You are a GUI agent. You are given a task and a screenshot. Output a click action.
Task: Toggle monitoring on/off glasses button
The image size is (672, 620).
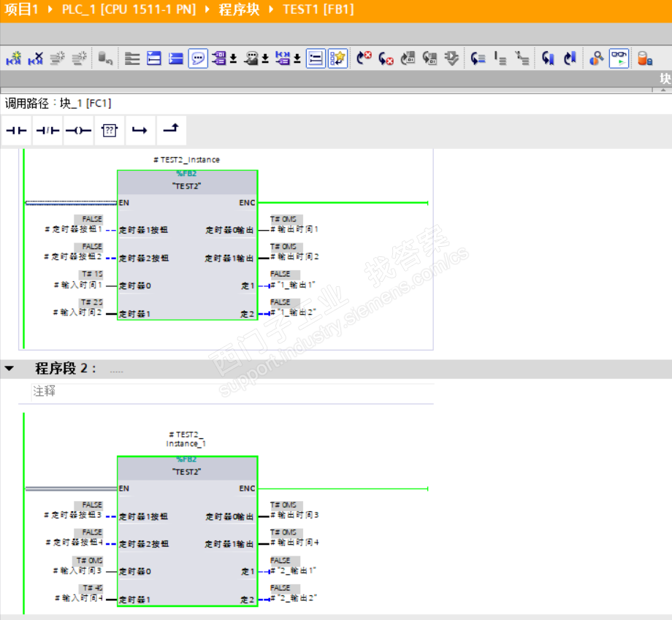[619, 58]
